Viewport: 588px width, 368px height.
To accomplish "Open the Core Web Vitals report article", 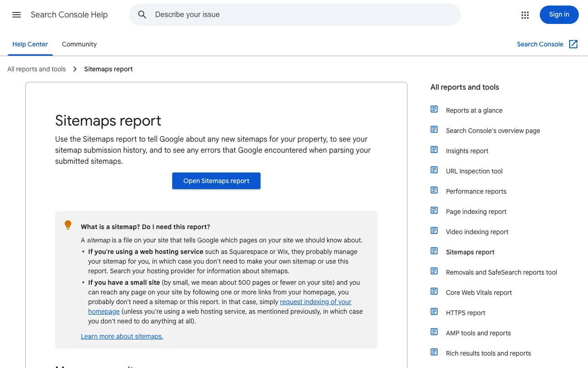I will (x=479, y=293).
